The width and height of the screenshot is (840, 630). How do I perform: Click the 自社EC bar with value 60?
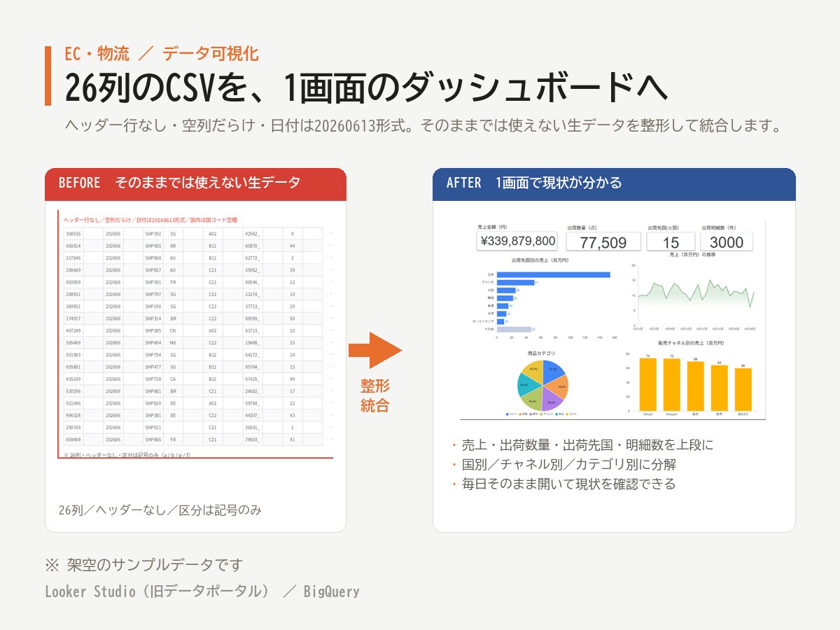pyautogui.click(x=743, y=389)
